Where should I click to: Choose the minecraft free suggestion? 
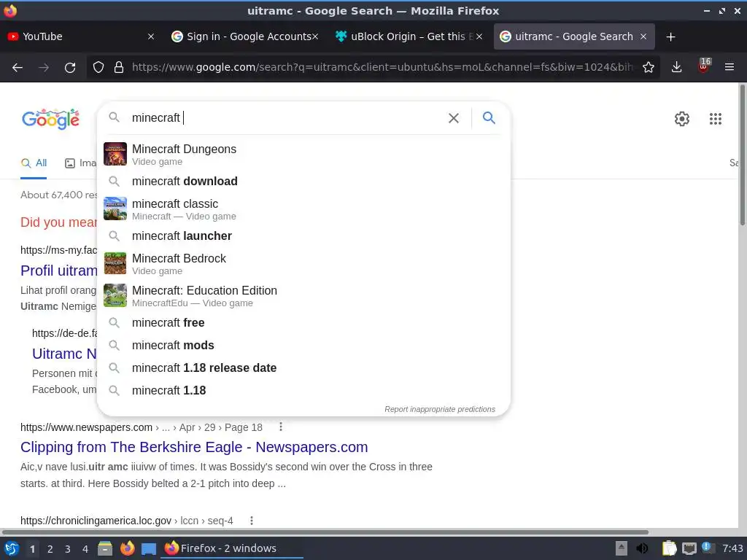303,323
